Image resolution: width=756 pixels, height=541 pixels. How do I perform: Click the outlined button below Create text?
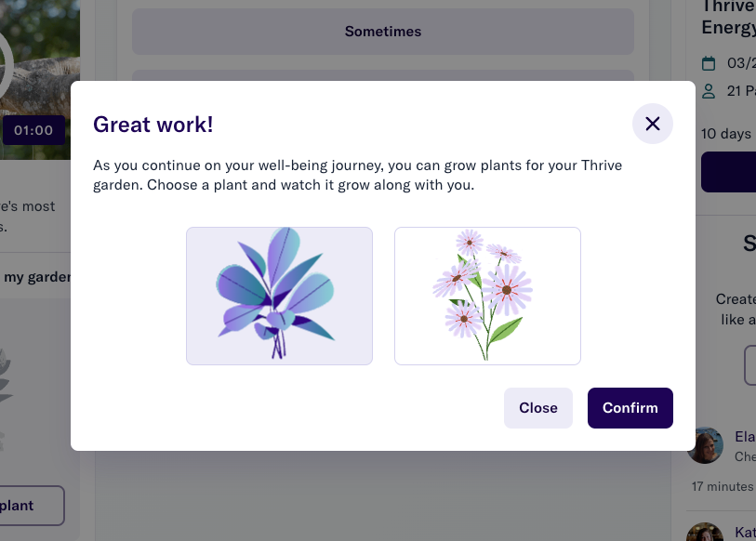(749, 365)
